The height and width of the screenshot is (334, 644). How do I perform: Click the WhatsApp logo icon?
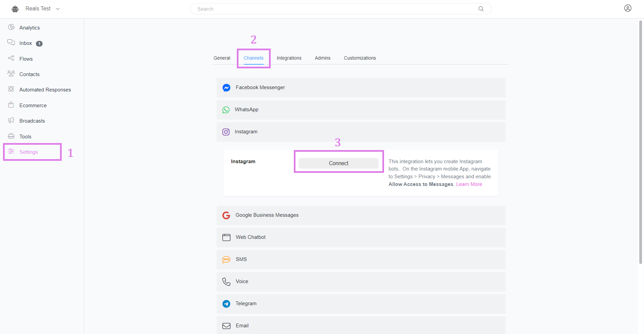[x=226, y=110]
